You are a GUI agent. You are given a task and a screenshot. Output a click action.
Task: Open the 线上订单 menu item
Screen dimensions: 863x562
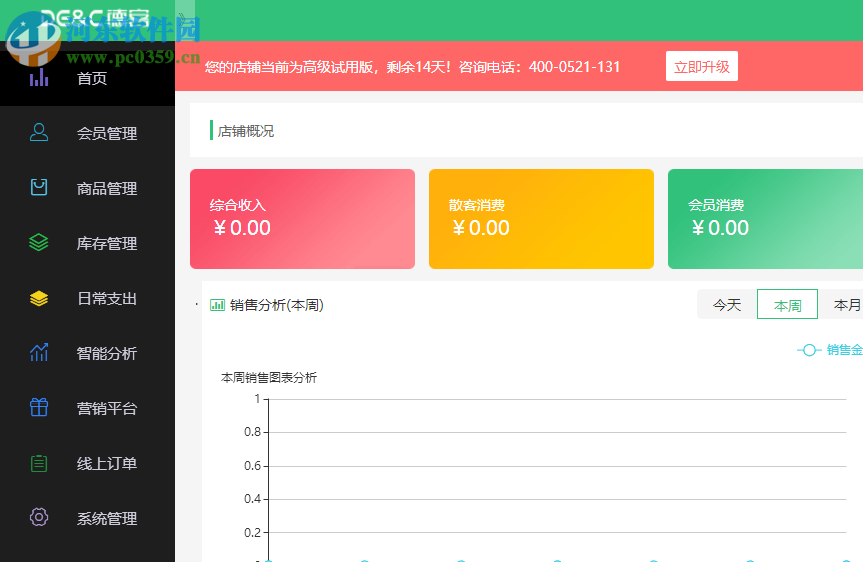tap(88, 463)
